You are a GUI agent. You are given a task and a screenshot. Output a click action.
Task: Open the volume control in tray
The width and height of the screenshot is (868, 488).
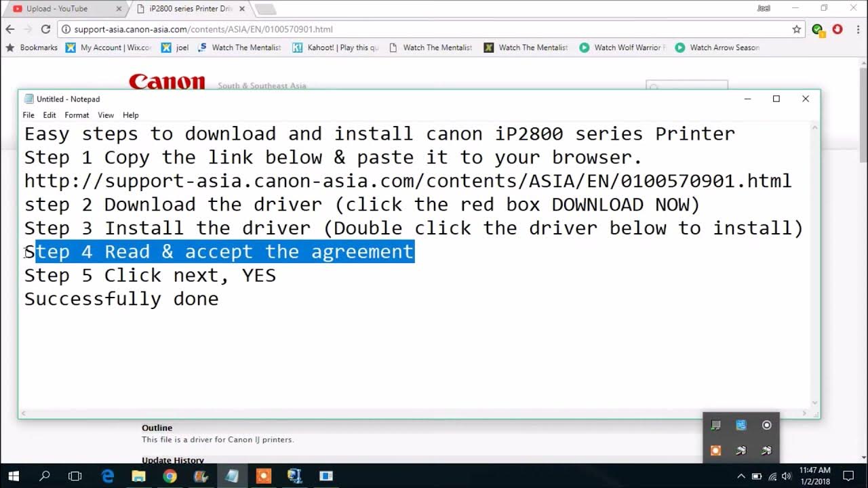787,476
